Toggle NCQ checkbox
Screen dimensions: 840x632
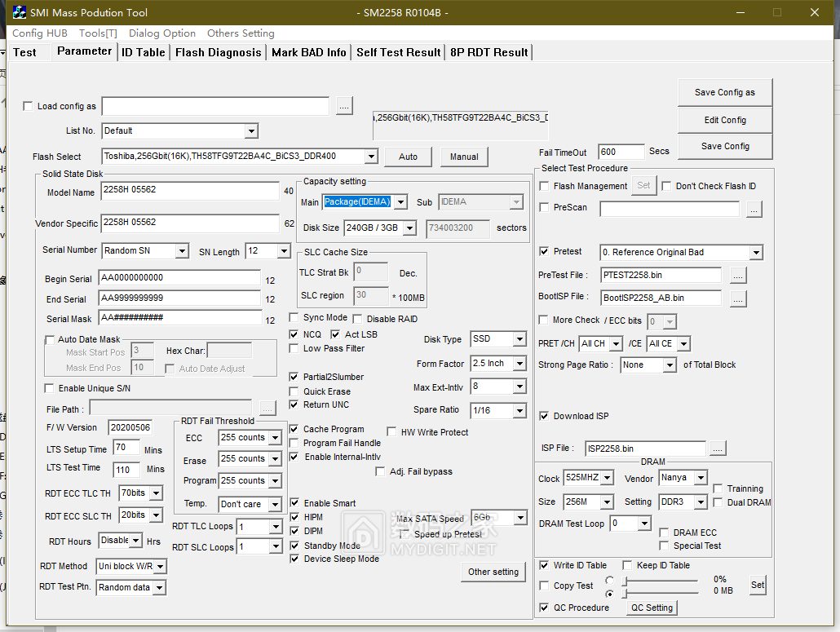pos(294,334)
